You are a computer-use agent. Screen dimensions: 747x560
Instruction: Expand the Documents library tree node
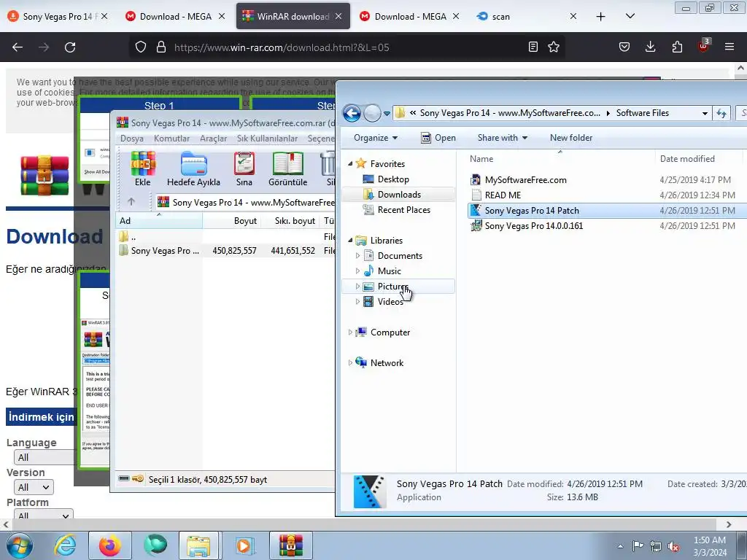(x=357, y=256)
